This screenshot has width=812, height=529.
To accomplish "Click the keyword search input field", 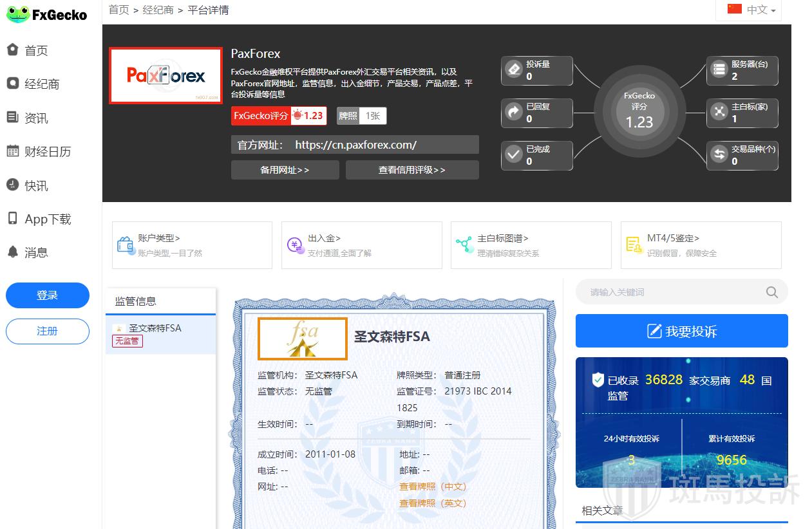I will click(x=670, y=292).
